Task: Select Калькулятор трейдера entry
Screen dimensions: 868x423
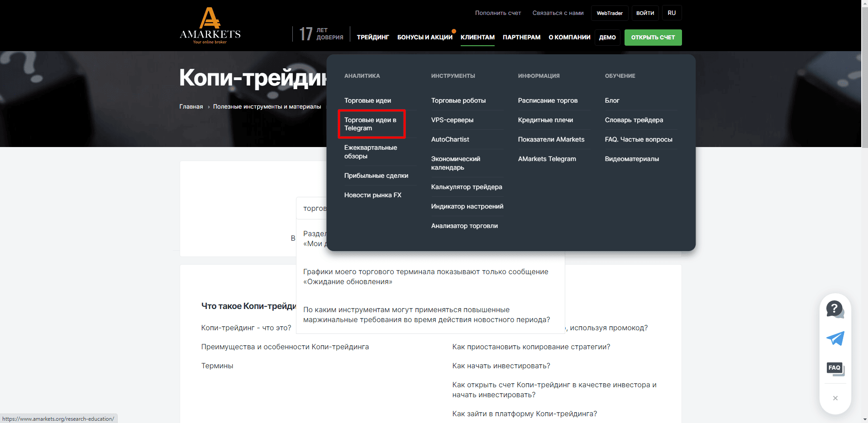Action: click(467, 187)
